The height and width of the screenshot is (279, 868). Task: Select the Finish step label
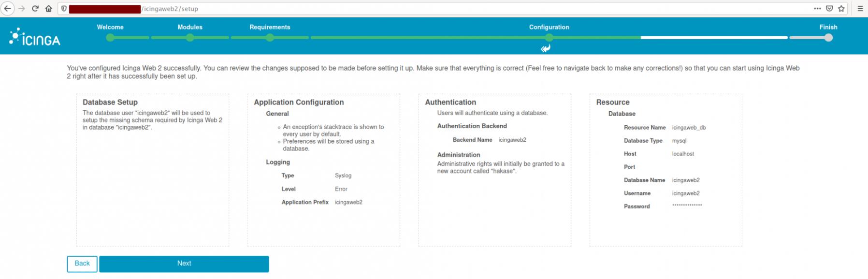(x=828, y=27)
